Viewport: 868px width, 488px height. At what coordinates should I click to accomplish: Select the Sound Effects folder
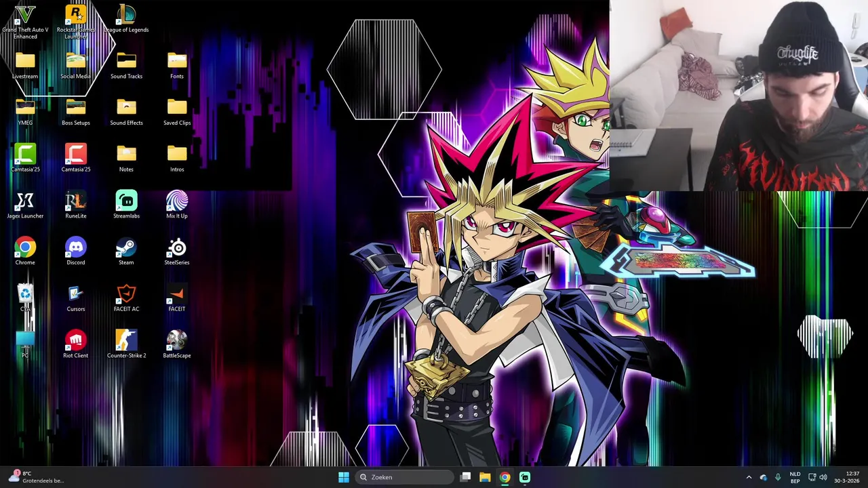pos(126,113)
